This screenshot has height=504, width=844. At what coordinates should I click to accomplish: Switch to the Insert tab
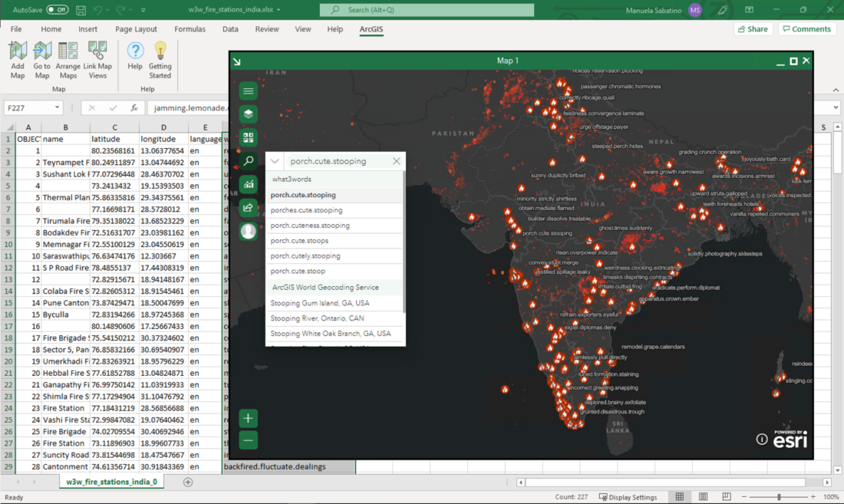pos(87,29)
